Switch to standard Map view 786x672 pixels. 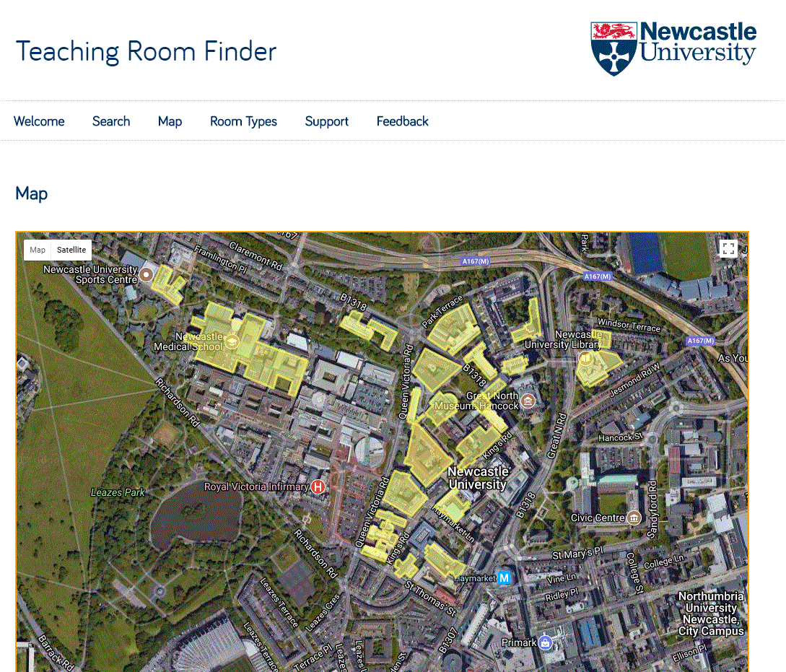click(38, 250)
